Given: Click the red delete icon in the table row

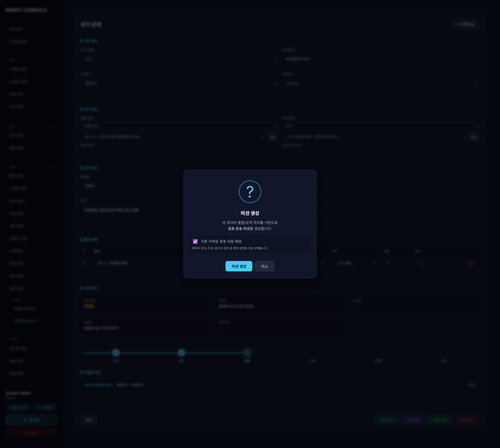Looking at the screenshot, I should [471, 263].
